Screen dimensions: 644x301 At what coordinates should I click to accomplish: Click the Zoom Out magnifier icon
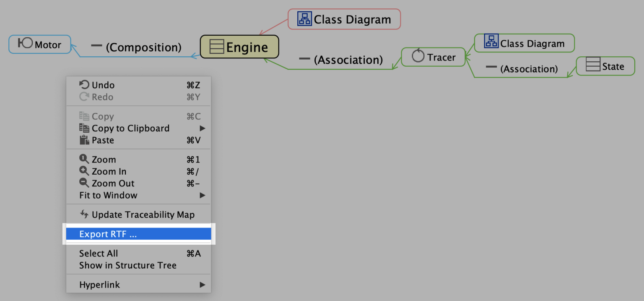(x=84, y=183)
